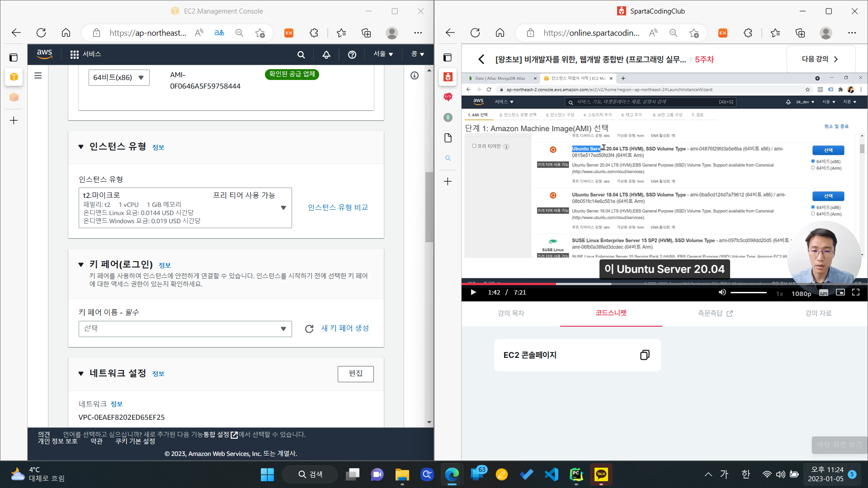Open the 64비트(x86) architecture dropdown
Image resolution: width=868 pixels, height=488 pixels.
tap(119, 78)
